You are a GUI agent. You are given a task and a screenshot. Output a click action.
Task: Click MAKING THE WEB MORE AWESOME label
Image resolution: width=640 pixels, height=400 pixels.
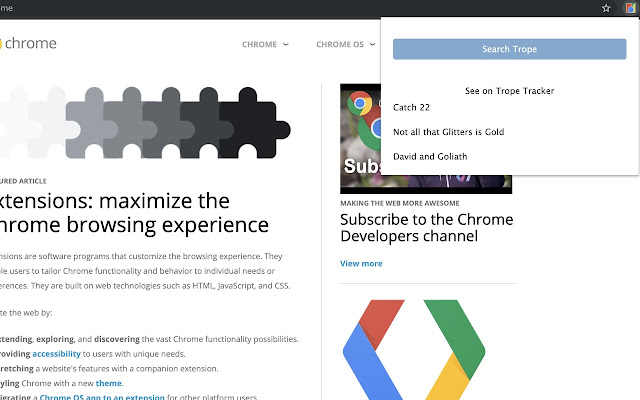[x=400, y=203]
